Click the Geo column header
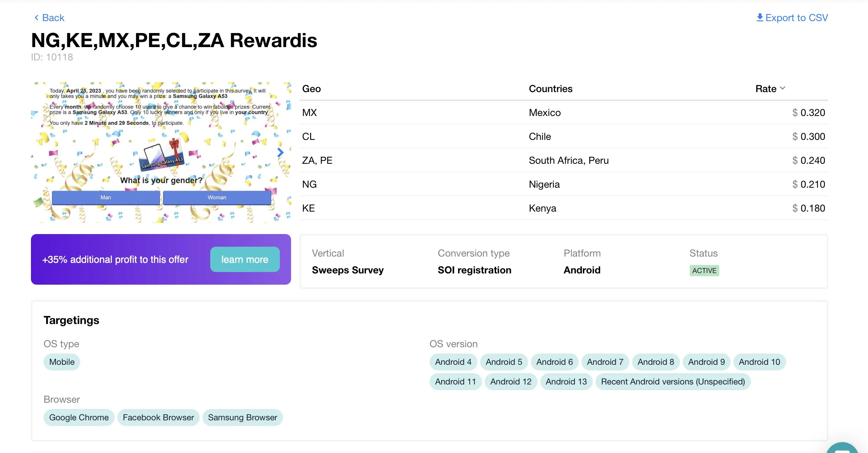The height and width of the screenshot is (453, 868). pyautogui.click(x=311, y=89)
